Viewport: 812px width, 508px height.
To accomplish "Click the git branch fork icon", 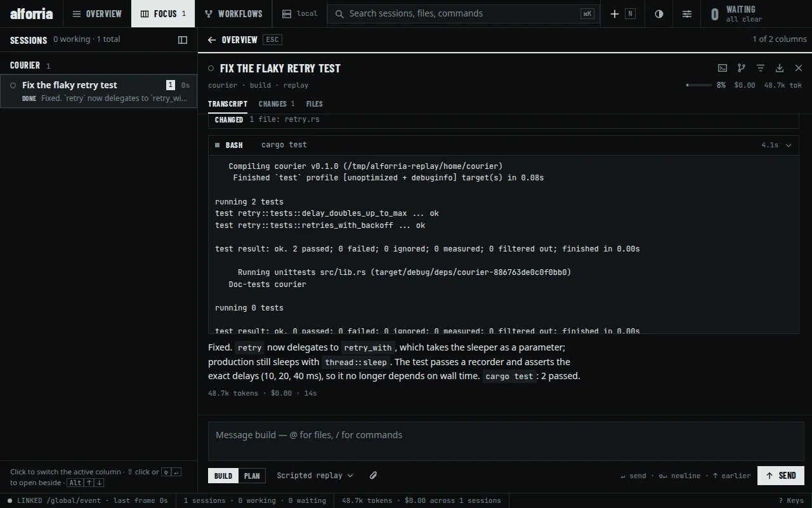I will click(x=742, y=68).
